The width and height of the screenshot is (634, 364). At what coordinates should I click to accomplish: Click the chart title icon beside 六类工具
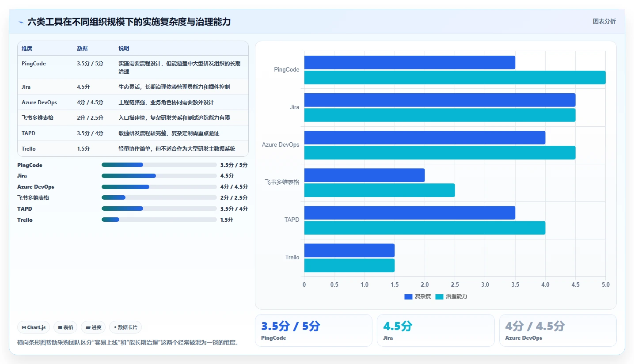pos(21,22)
